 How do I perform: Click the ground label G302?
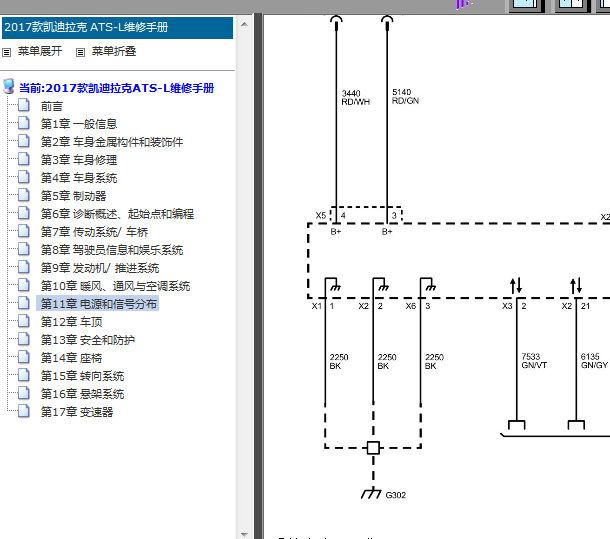click(396, 495)
